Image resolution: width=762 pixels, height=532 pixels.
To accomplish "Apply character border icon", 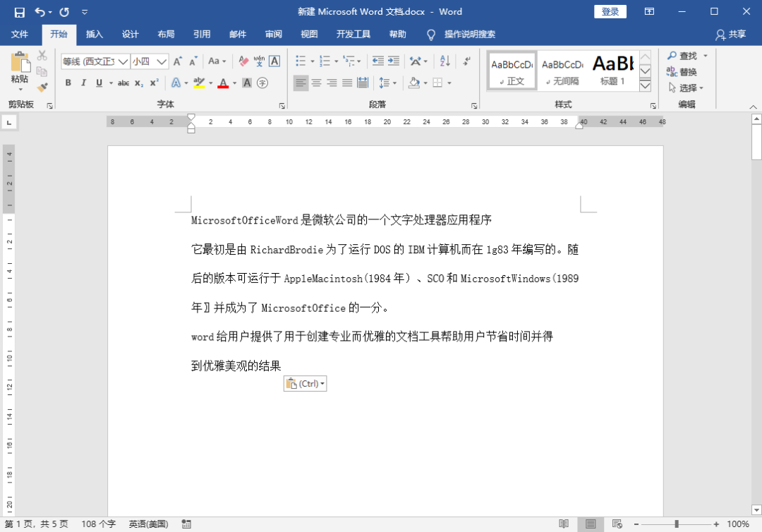I will (274, 61).
